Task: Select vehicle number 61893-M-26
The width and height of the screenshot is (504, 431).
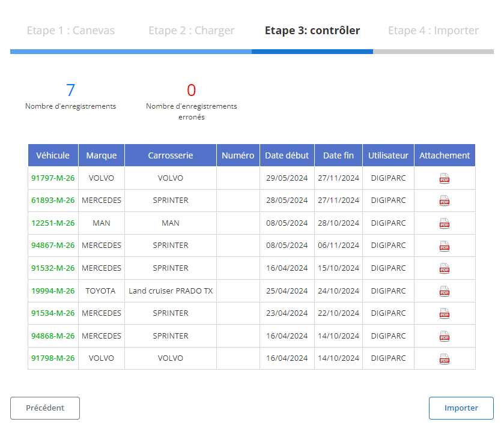Action: click(x=53, y=200)
